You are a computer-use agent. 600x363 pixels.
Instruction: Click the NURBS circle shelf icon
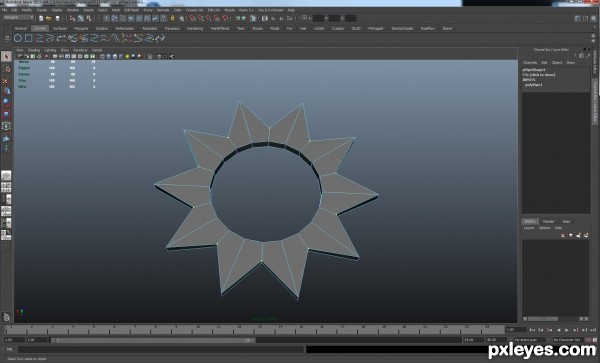point(18,38)
